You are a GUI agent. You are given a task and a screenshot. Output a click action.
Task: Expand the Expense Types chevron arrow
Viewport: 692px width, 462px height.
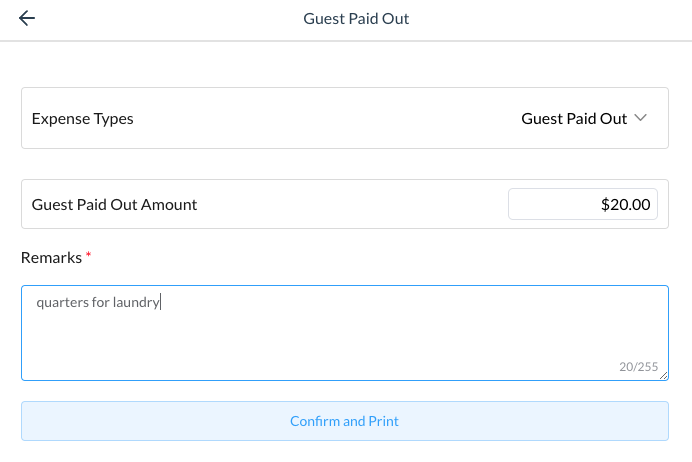click(641, 118)
